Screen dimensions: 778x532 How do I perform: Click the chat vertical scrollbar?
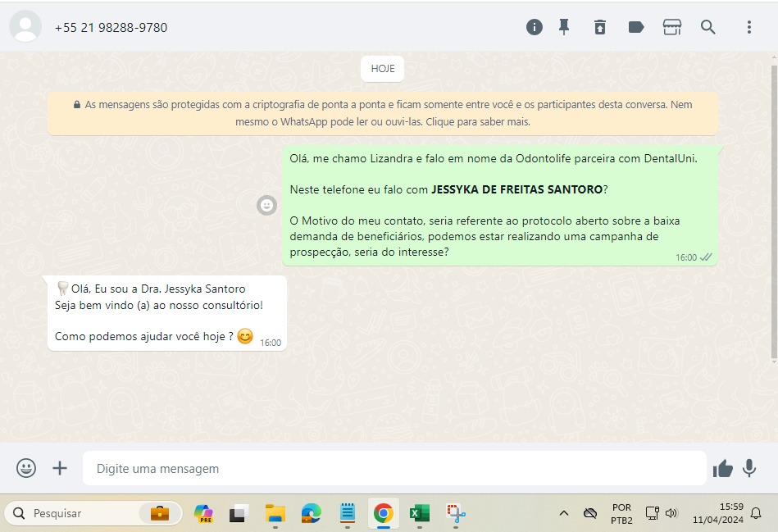[x=774, y=212]
